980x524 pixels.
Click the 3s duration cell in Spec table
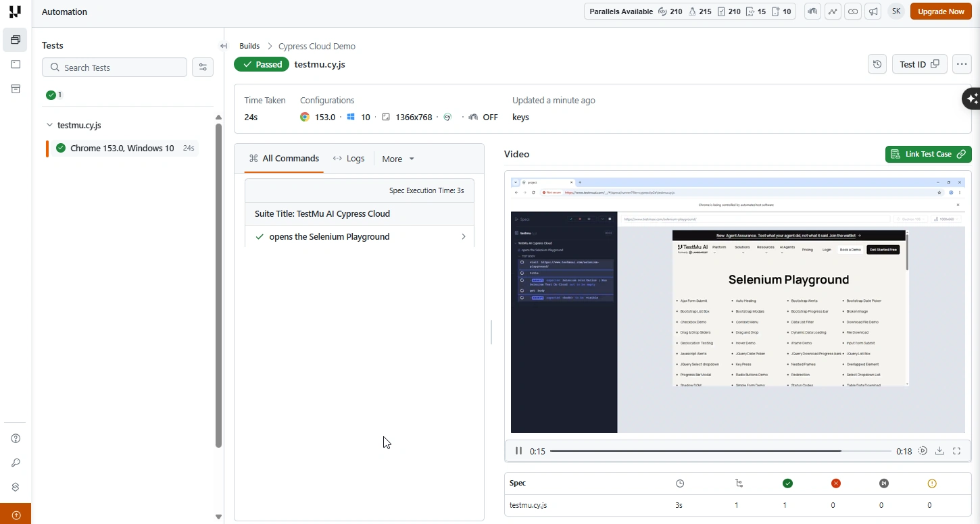(x=679, y=505)
